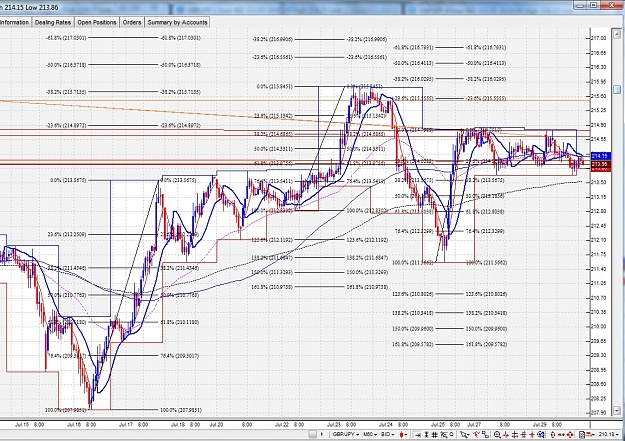Click the Jul.15 date label on time axis

[22, 425]
